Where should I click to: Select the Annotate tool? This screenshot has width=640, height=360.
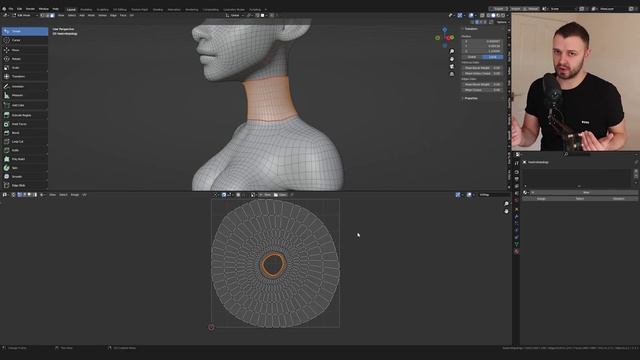[24, 87]
